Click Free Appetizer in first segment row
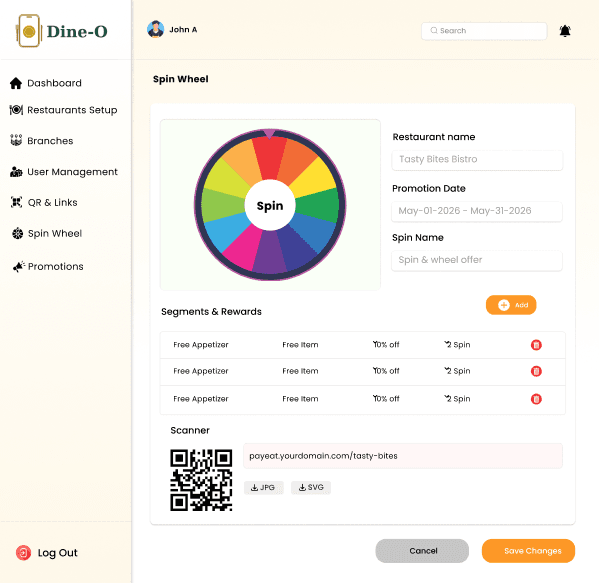Image resolution: width=599 pixels, height=583 pixels. point(201,345)
